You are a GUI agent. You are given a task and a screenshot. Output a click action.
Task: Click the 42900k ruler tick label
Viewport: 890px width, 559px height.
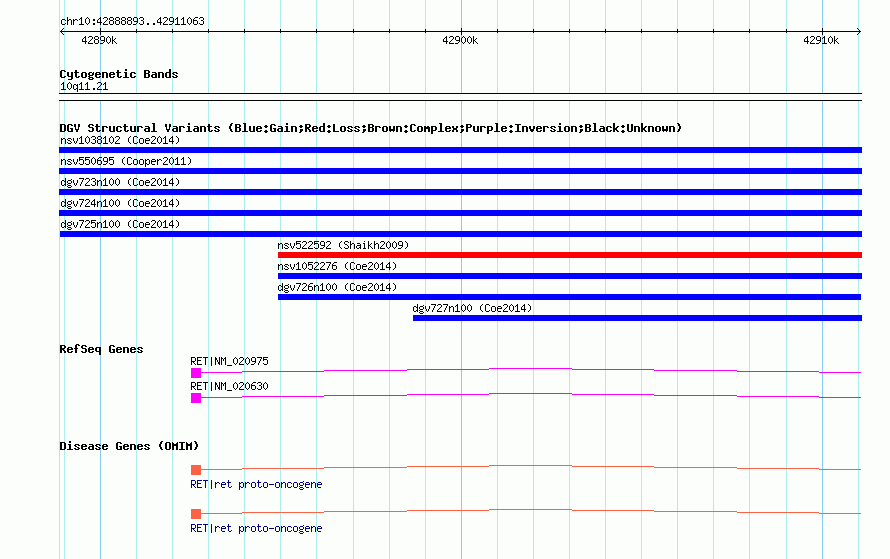pyautogui.click(x=460, y=40)
